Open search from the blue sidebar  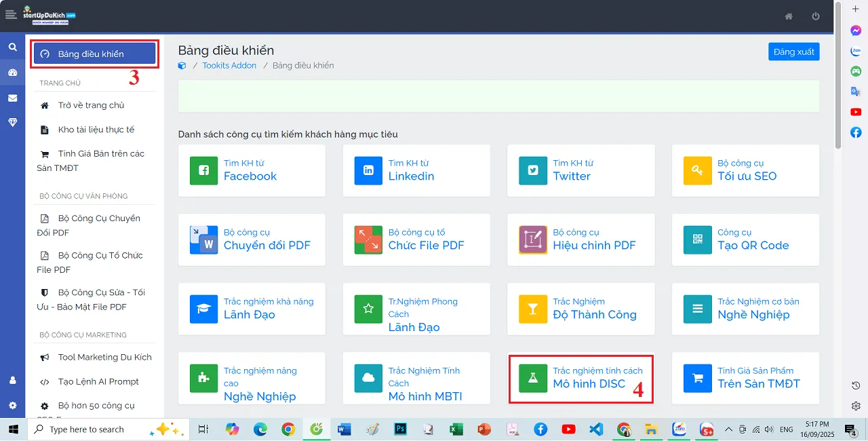tap(12, 47)
